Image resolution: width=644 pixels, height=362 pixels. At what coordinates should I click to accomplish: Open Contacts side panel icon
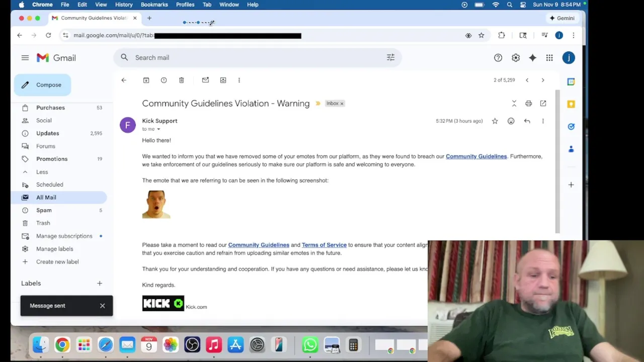(x=571, y=149)
